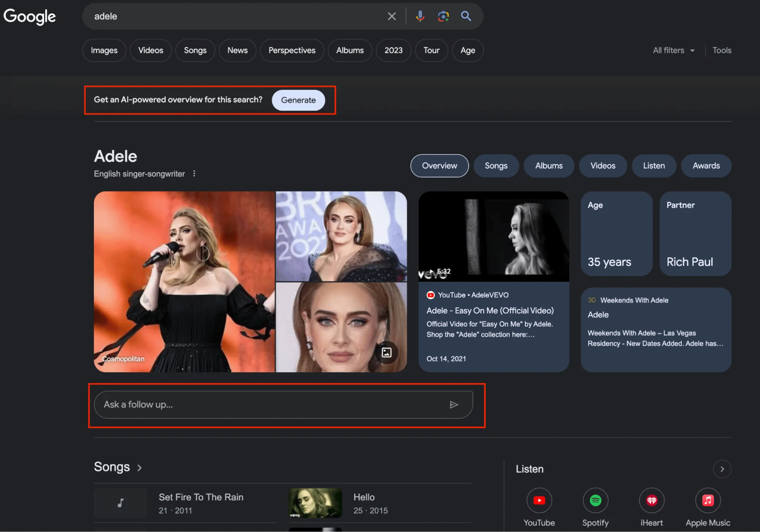The image size is (760, 532).
Task: Click the YouTube VEVO play icon
Action: click(x=430, y=270)
